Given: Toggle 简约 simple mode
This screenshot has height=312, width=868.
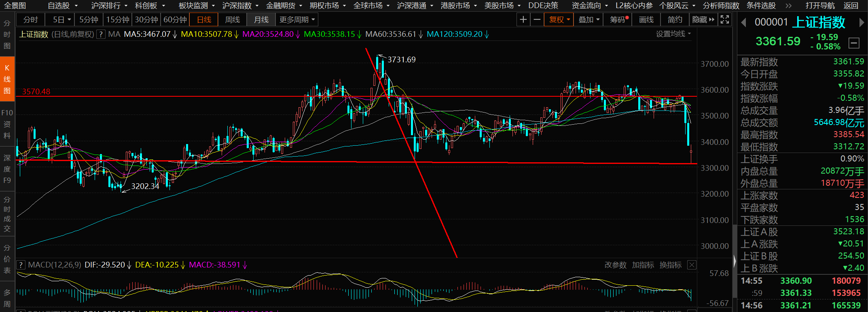Looking at the screenshot, I should pyautogui.click(x=675, y=19).
